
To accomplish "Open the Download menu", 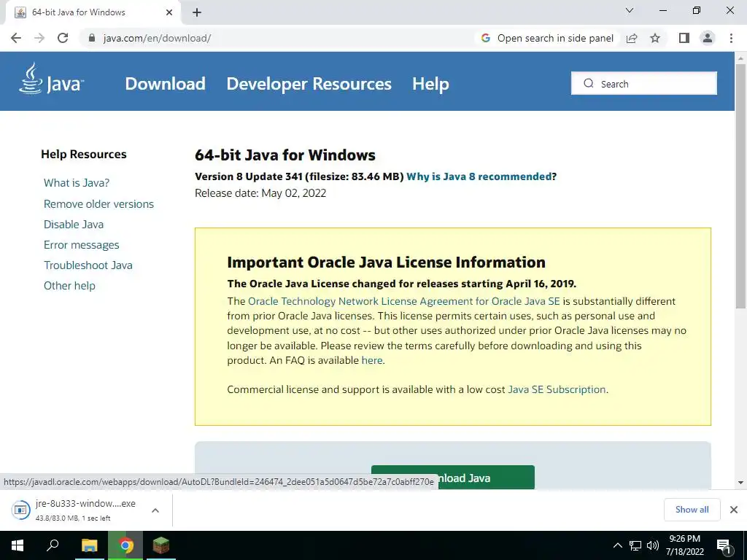I will pos(165,84).
